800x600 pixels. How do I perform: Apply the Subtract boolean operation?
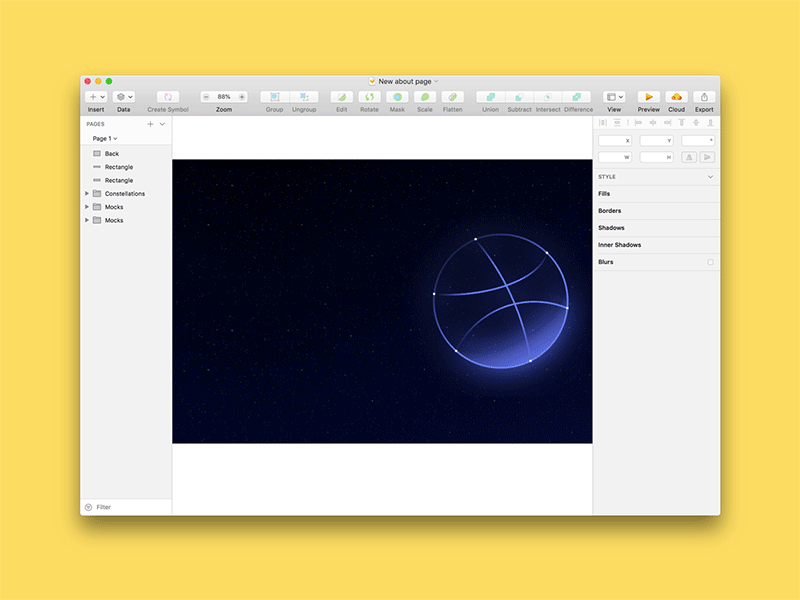519,96
